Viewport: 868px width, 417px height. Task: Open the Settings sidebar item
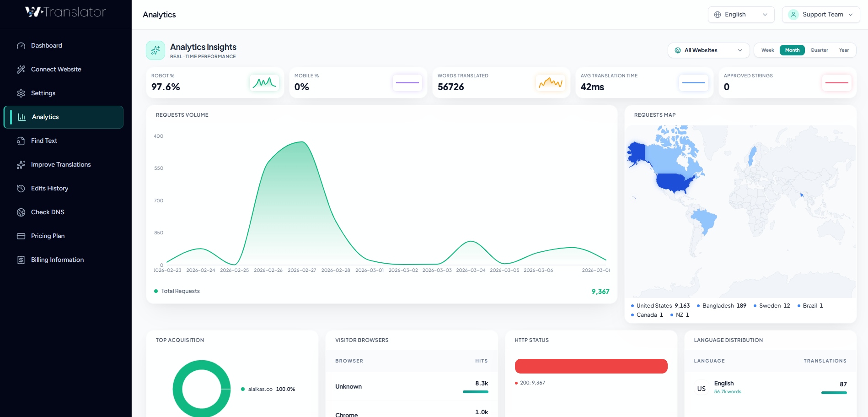(43, 93)
